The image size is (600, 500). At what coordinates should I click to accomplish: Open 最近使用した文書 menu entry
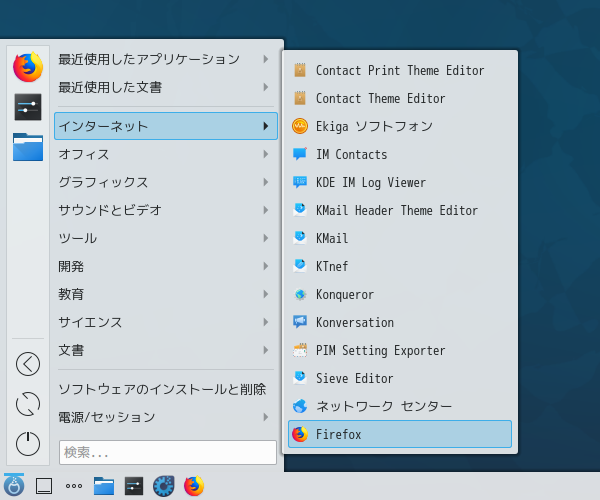pos(166,87)
